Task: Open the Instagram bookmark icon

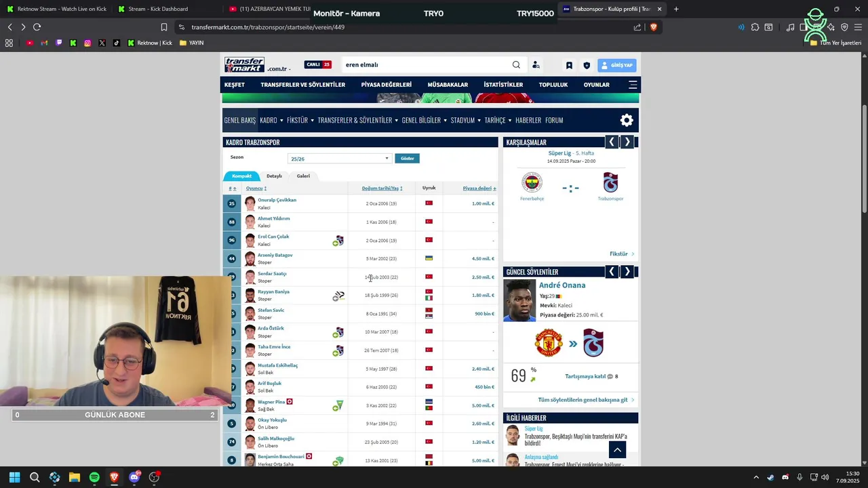Action: pyautogui.click(x=87, y=43)
